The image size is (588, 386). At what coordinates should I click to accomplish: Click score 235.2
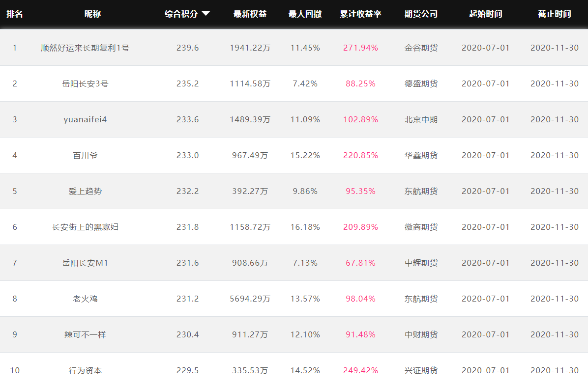[187, 83]
